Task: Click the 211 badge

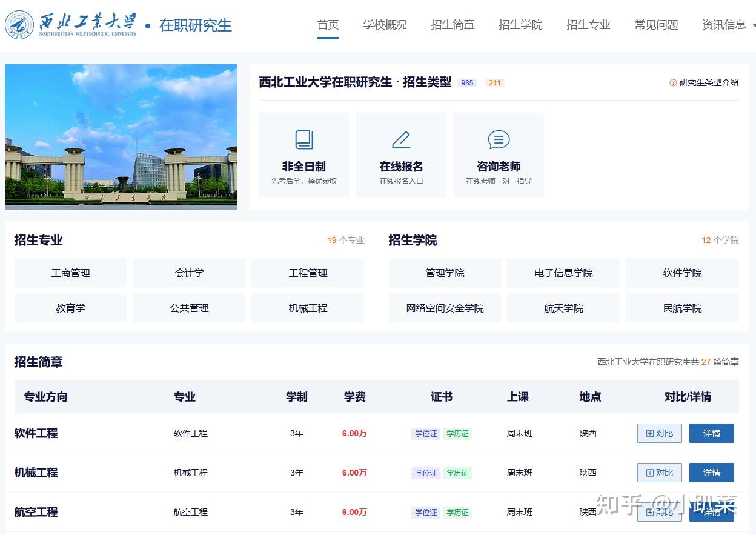Action: tap(495, 83)
